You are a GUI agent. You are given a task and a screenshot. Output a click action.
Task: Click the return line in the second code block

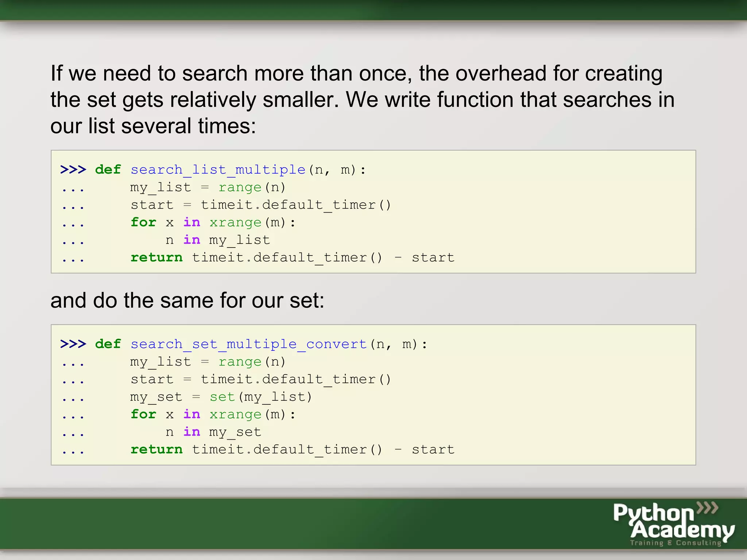(x=293, y=450)
